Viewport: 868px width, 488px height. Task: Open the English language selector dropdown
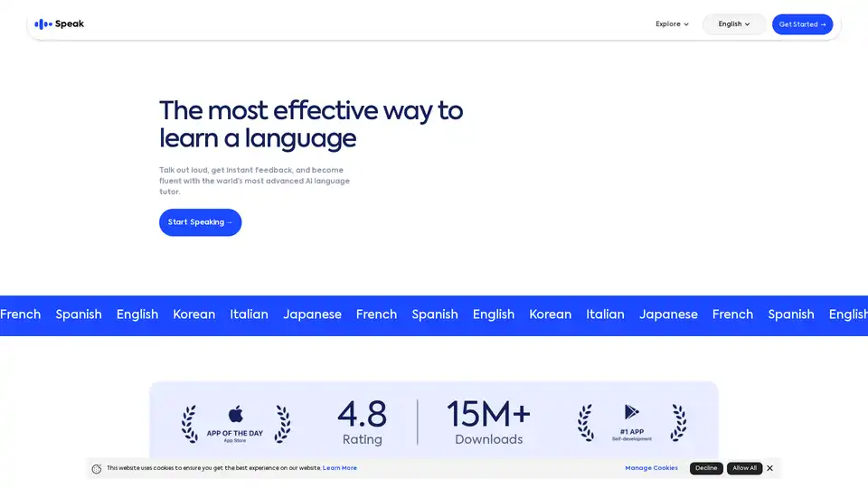(x=734, y=24)
